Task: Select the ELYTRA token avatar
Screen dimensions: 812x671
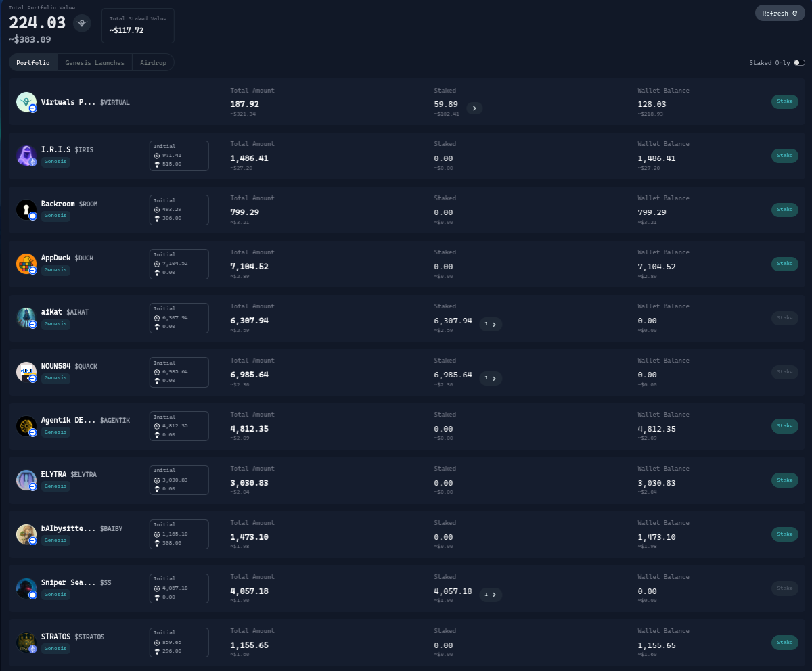Action: point(26,480)
